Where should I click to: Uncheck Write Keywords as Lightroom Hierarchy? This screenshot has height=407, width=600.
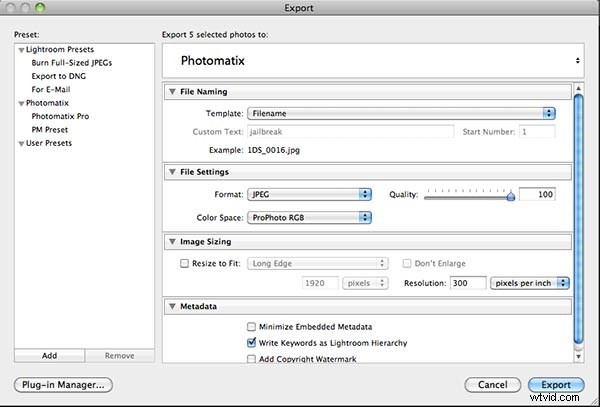point(251,343)
